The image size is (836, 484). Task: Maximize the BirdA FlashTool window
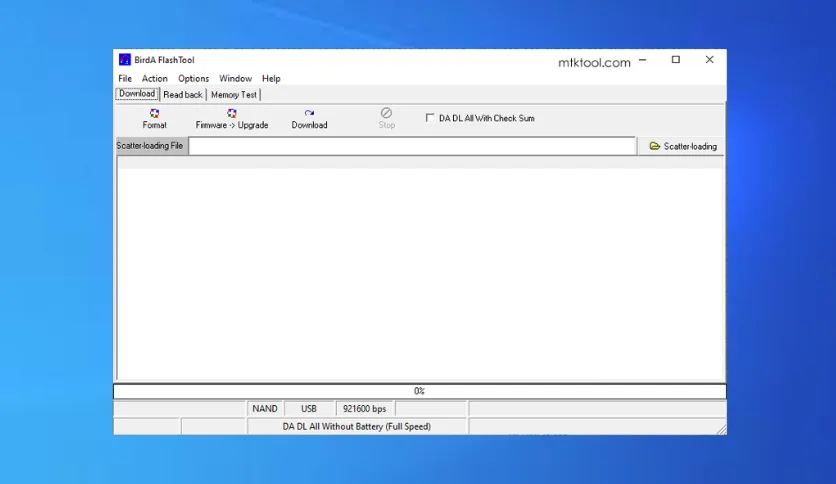tap(676, 60)
